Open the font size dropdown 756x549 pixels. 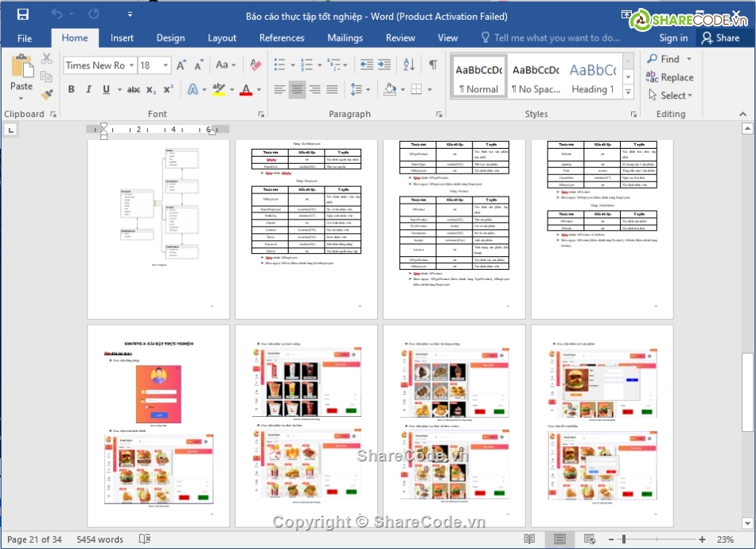(166, 65)
